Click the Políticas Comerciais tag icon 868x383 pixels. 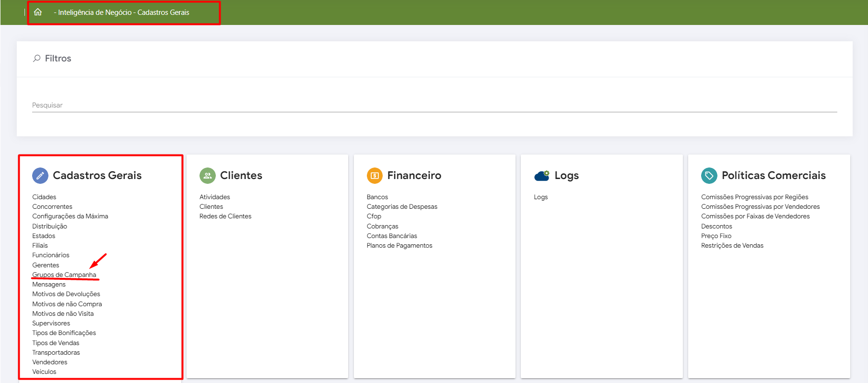point(709,176)
